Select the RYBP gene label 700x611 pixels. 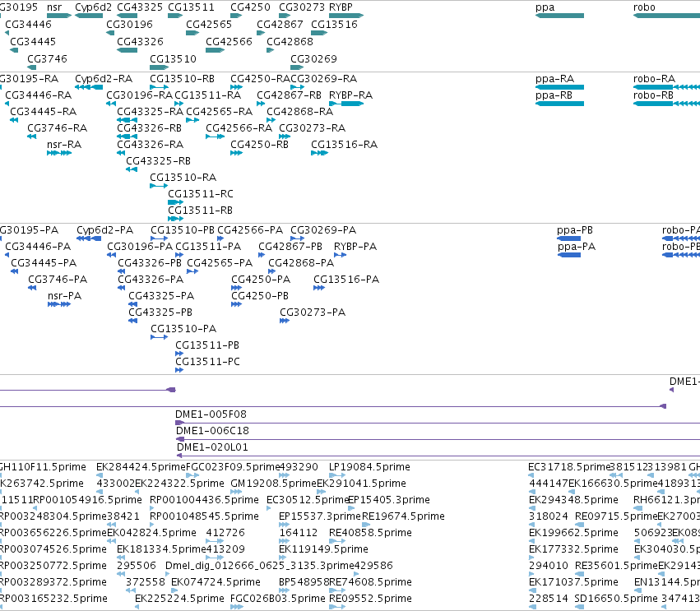(341, 7)
